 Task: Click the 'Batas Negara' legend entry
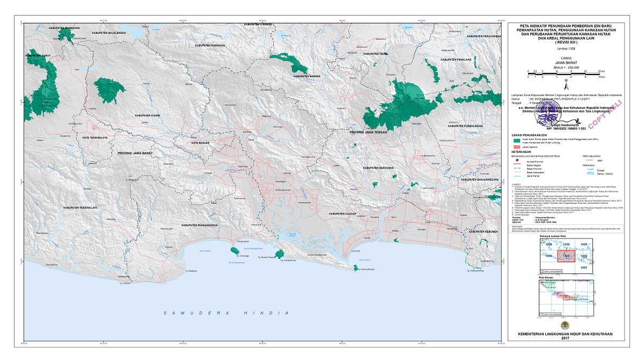pos(534,165)
